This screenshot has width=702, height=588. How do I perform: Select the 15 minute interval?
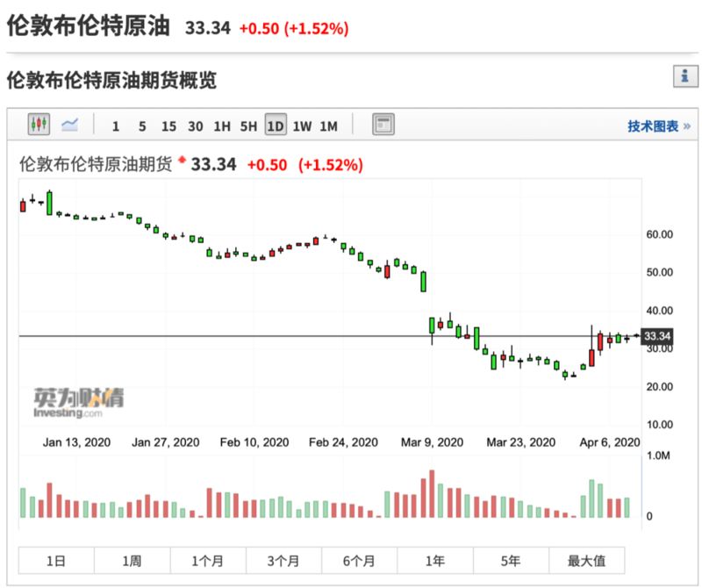pos(168,126)
